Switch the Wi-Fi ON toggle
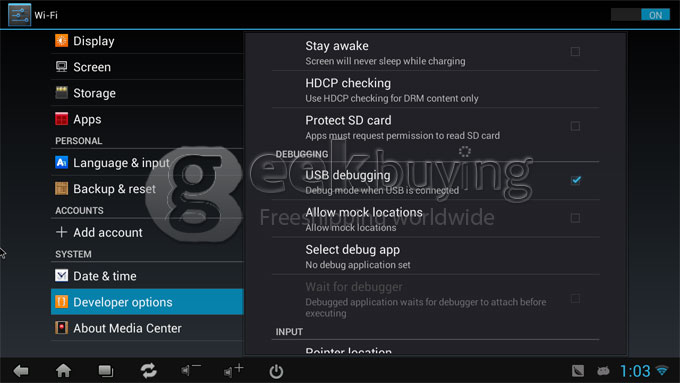Viewport: 680px width, 383px height. click(x=640, y=15)
